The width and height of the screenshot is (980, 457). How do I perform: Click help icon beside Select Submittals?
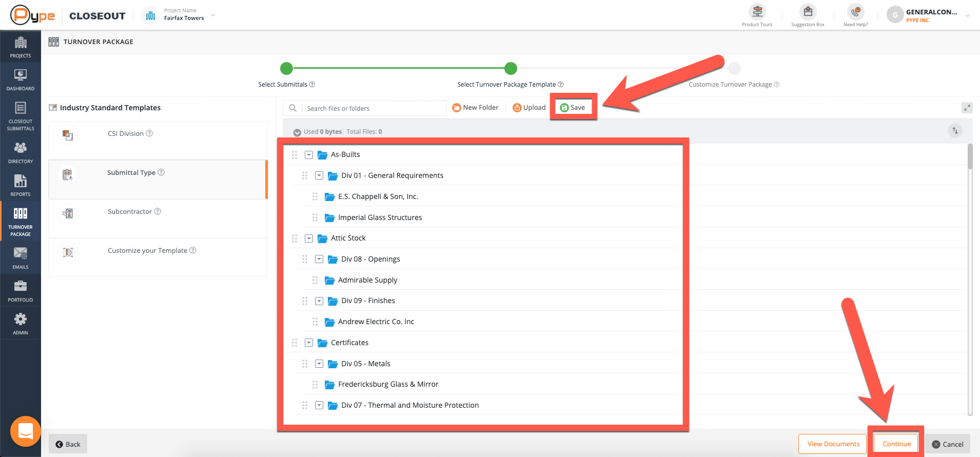[x=312, y=85]
